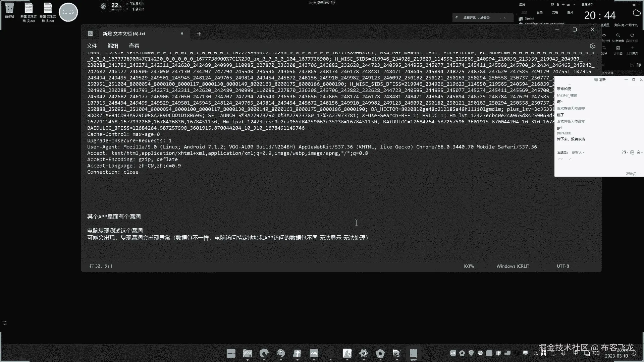Add a new Notepad tab
This screenshot has height=362, width=644.
pyautogui.click(x=199, y=34)
